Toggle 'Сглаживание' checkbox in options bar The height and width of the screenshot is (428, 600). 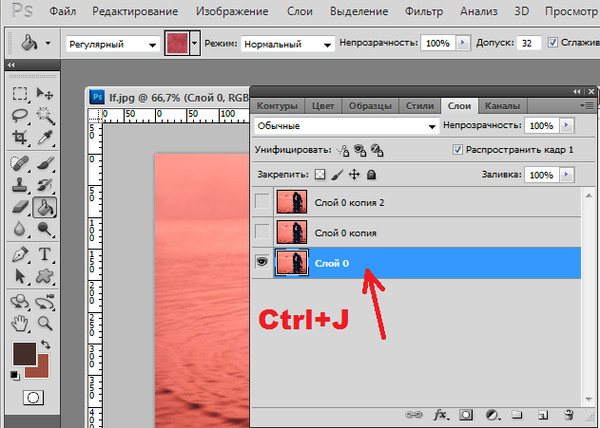click(552, 42)
